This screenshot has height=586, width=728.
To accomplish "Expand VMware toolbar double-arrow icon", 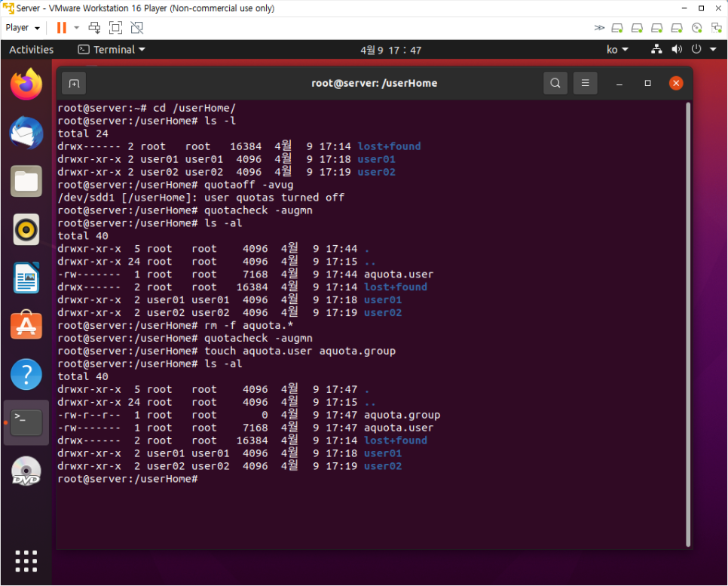I will click(599, 28).
